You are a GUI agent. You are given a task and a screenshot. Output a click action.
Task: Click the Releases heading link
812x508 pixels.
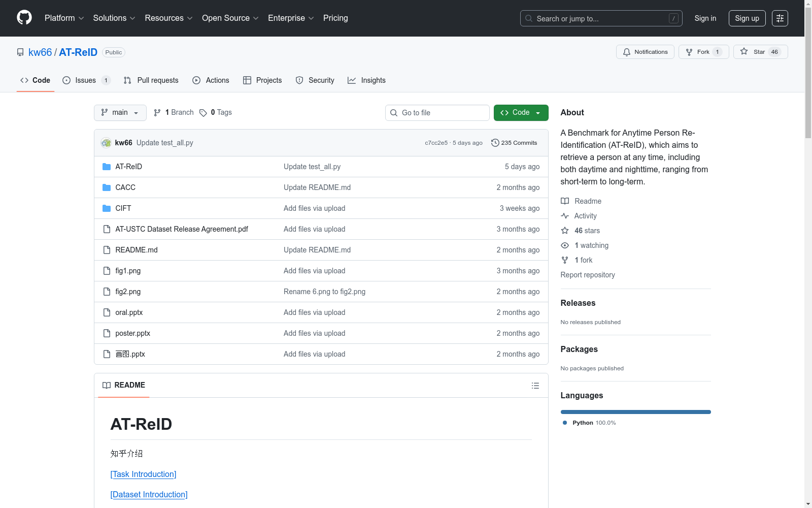pos(578,303)
